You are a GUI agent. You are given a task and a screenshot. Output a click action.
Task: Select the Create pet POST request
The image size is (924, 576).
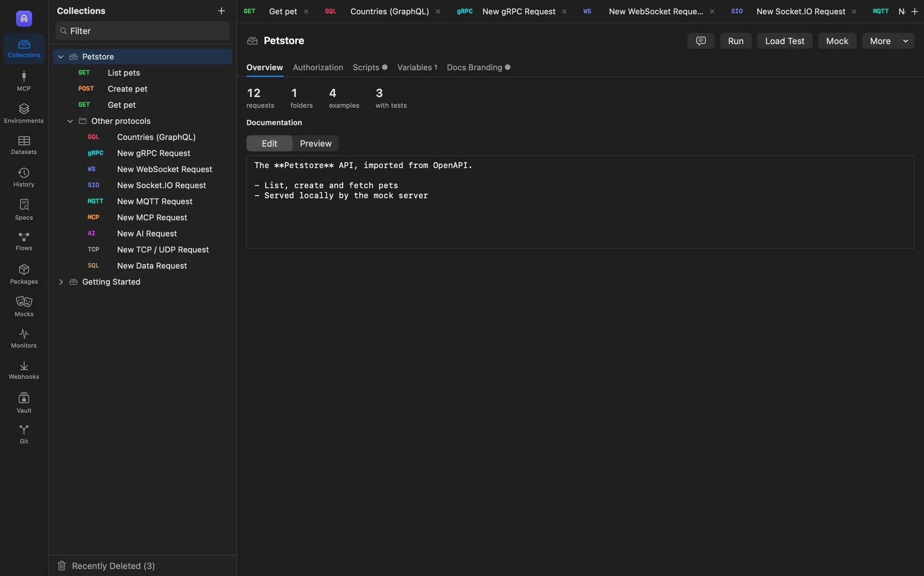[142, 89]
